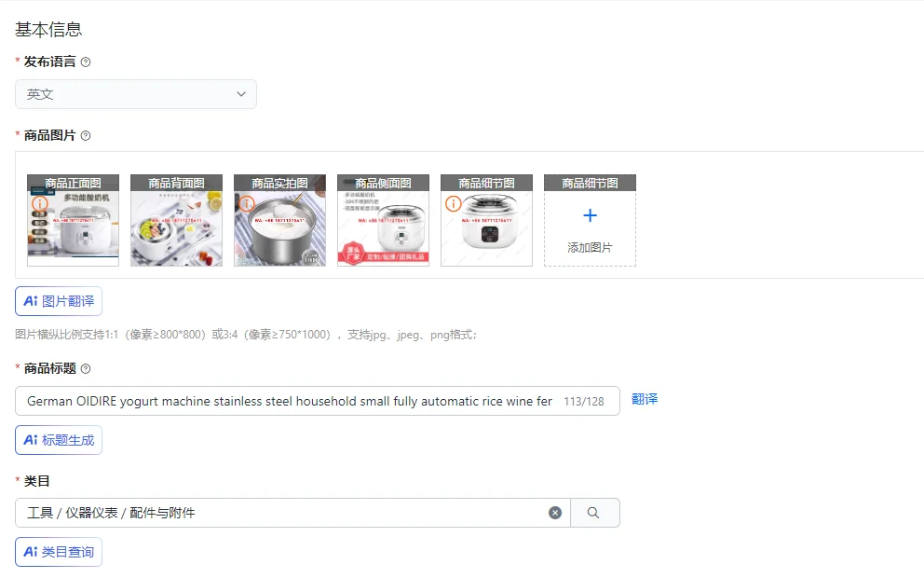This screenshot has height=578, width=924.
Task: Click the 商品标题 text input field
Action: click(x=317, y=401)
